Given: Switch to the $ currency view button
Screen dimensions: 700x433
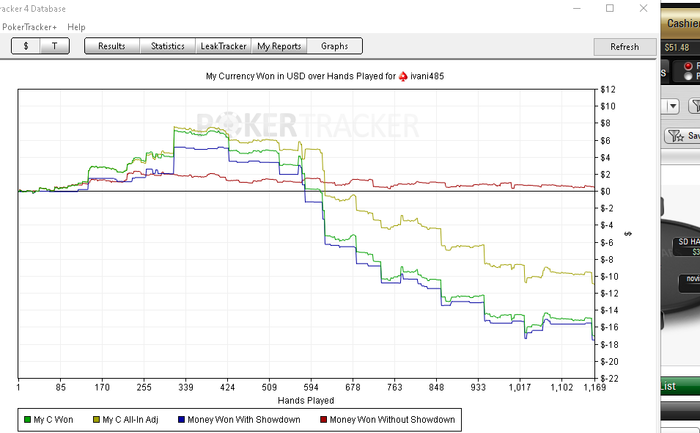Looking at the screenshot, I should pos(26,46).
